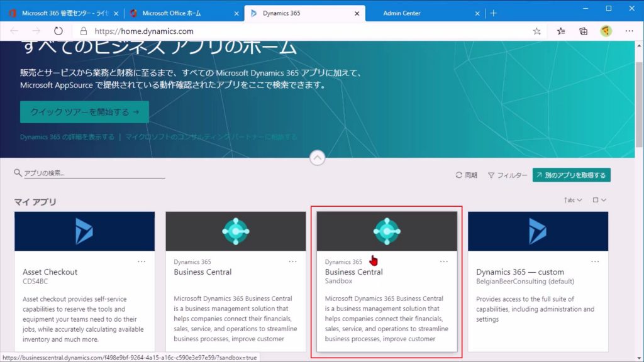
Task: Switch to Microsoft Office ホーム tab
Action: [183, 13]
